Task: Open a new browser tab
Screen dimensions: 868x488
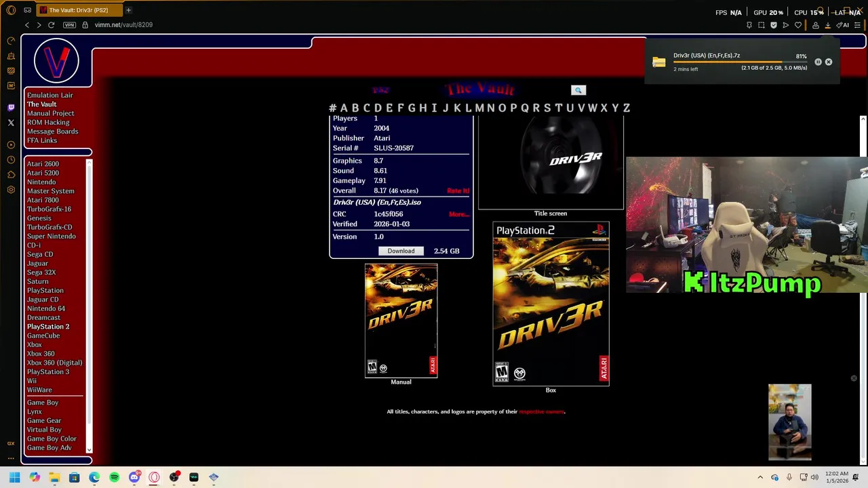Action: pyautogui.click(x=128, y=10)
